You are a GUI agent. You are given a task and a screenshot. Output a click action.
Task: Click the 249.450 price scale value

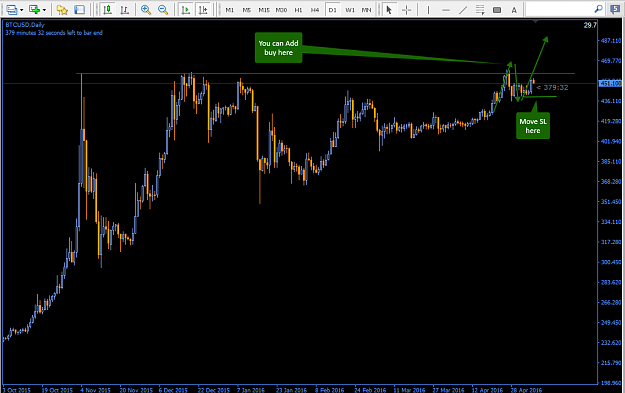611,322
